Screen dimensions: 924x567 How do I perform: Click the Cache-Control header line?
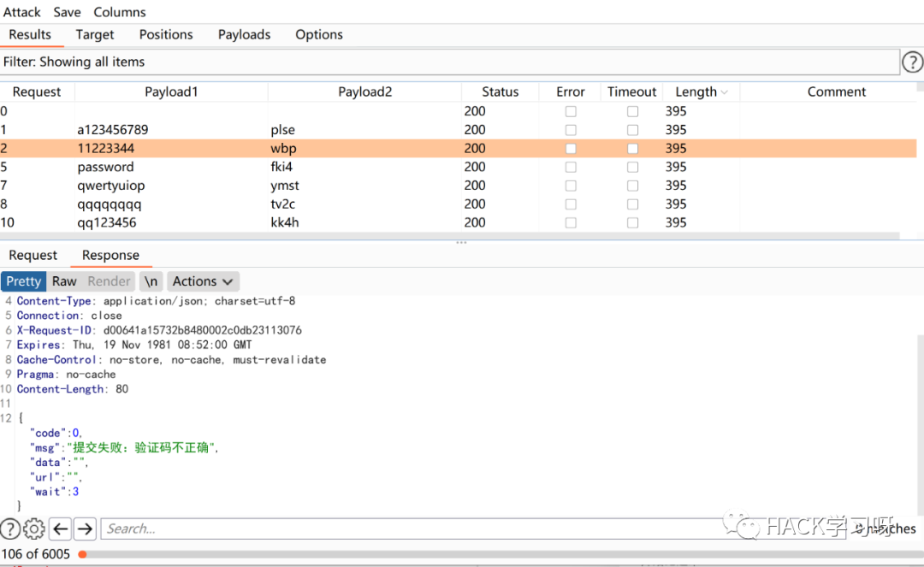pyautogui.click(x=171, y=360)
